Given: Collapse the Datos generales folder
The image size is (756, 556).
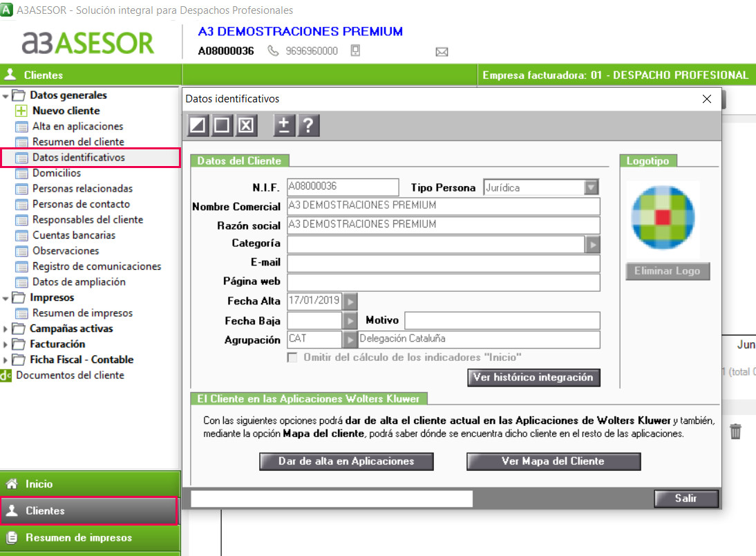Looking at the screenshot, I should pos(6,95).
